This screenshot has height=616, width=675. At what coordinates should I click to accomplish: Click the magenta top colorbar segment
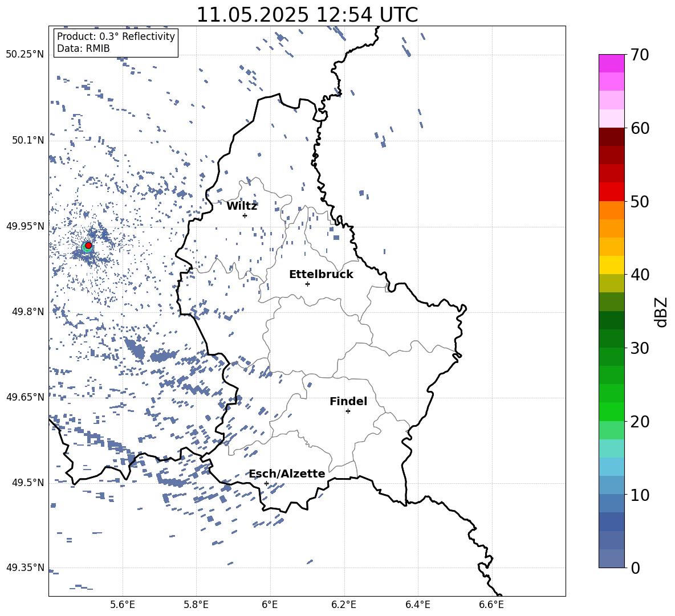coord(611,64)
